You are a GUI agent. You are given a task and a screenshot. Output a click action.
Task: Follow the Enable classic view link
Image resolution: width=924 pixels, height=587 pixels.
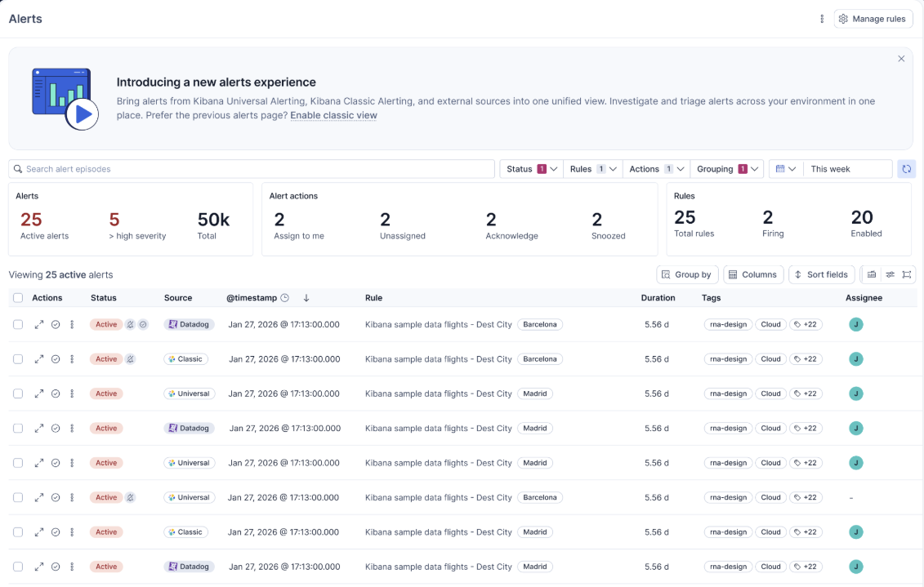pyautogui.click(x=333, y=115)
